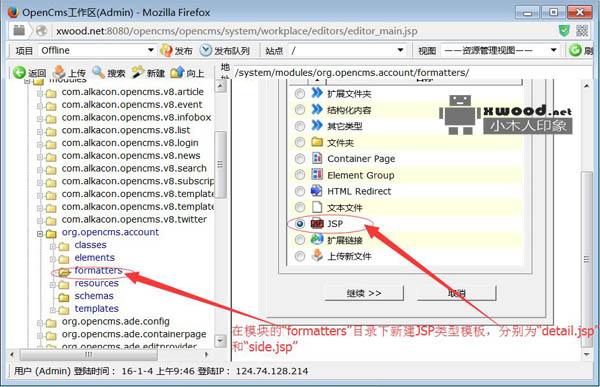Click the HTML Redirect type icon
Image resolution: width=600 pixels, height=387 pixels.
(317, 191)
